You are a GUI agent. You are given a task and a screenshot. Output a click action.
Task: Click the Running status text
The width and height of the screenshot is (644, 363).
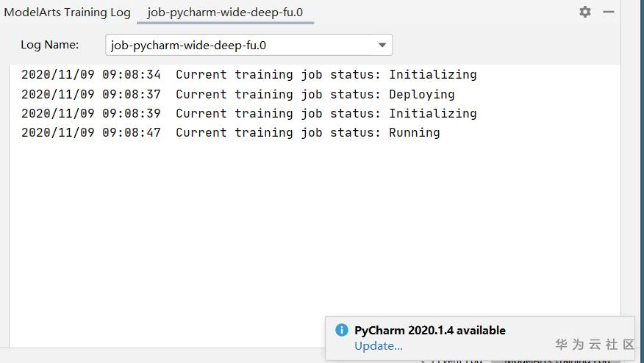[415, 133]
